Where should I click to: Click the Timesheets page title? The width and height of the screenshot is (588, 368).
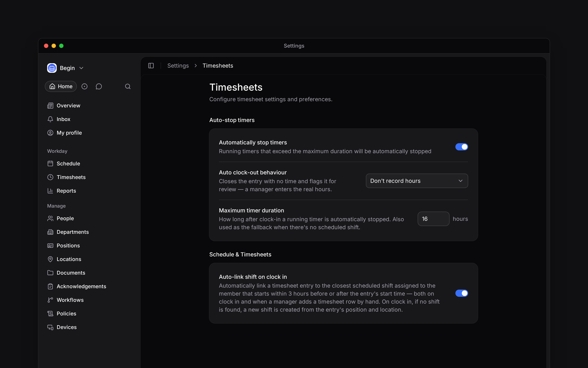[236, 87]
